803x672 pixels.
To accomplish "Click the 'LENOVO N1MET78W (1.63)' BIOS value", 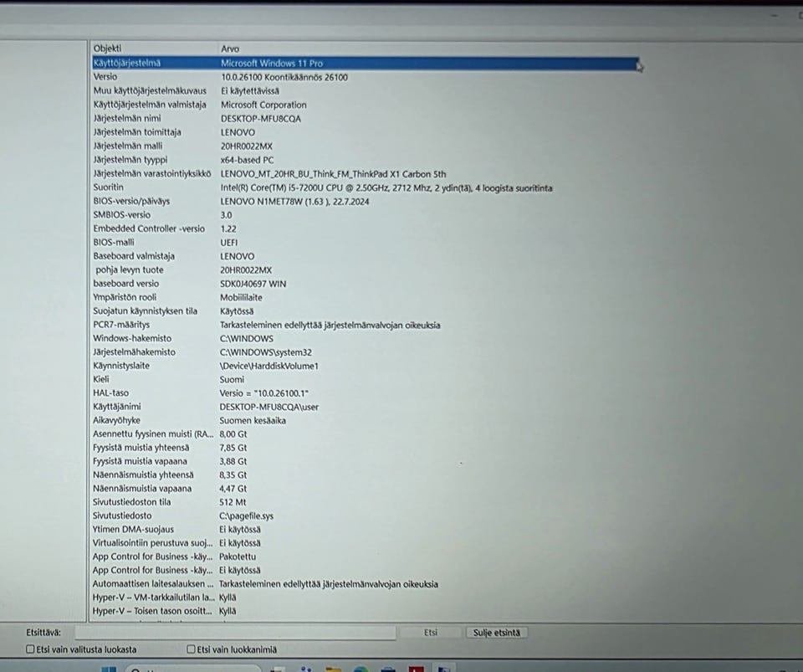I will pyautogui.click(x=295, y=202).
